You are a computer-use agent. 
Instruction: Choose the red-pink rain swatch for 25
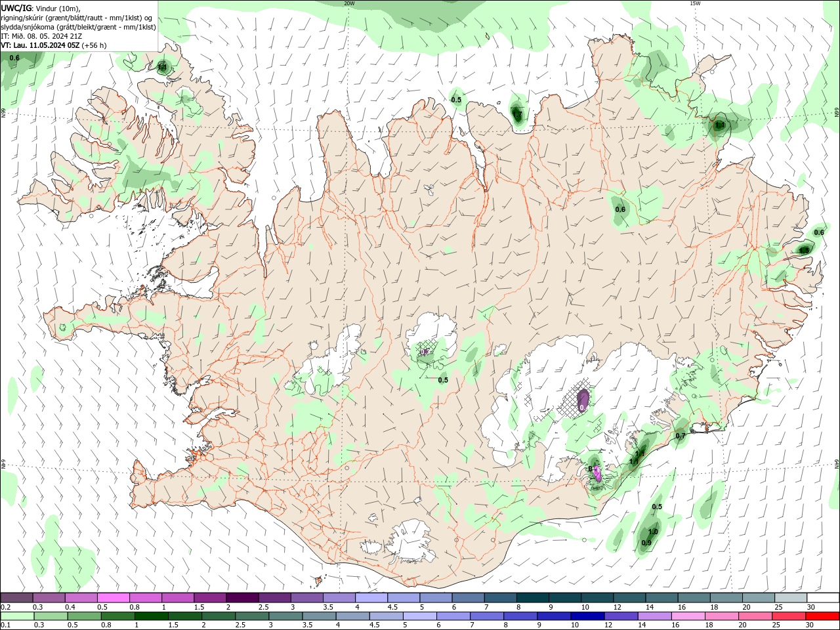[789, 616]
